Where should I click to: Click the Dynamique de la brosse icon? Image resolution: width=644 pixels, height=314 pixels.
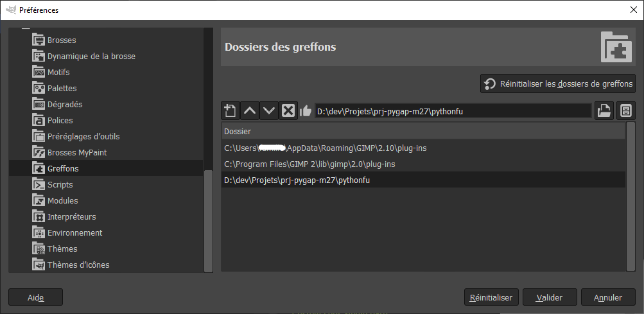coord(39,57)
